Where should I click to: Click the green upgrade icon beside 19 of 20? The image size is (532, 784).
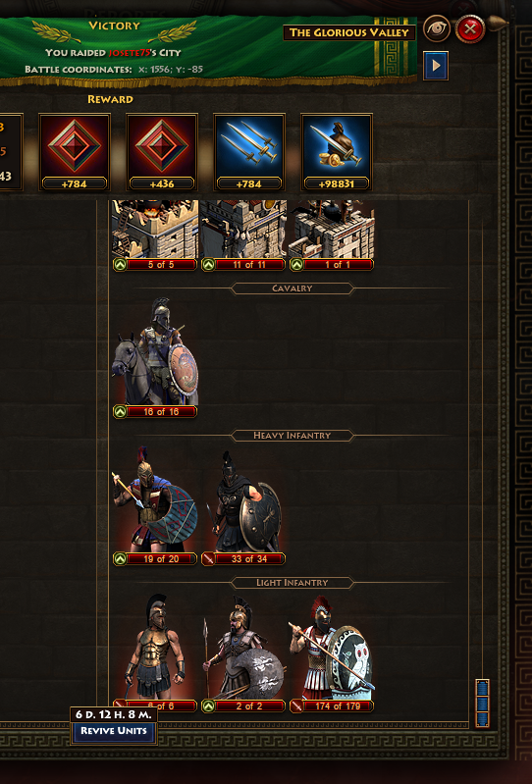(120, 559)
